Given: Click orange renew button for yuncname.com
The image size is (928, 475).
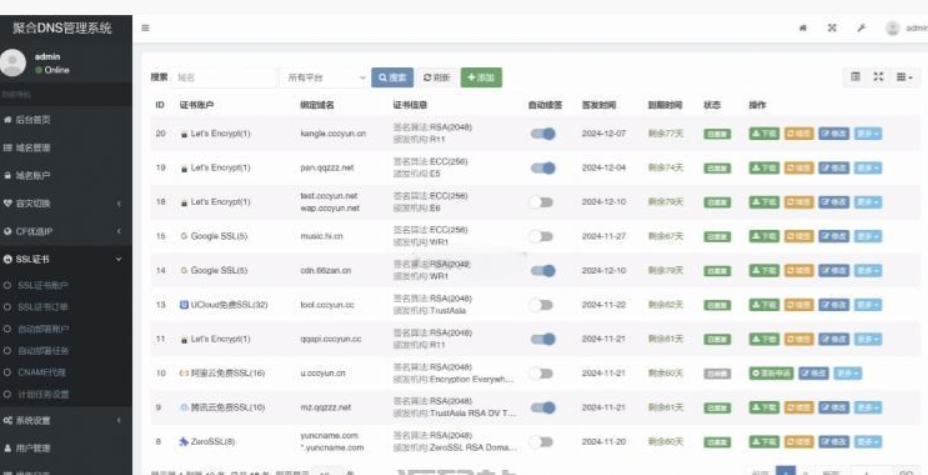Looking at the screenshot, I should coord(799,442).
